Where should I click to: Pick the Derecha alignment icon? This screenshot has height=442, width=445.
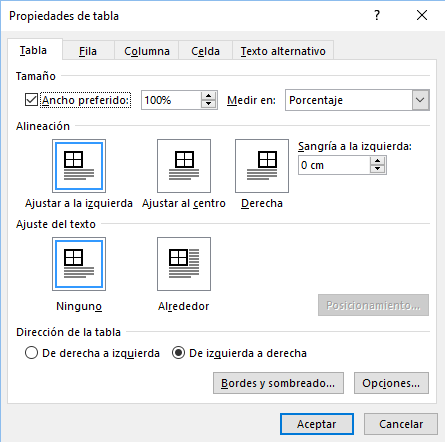[x=262, y=166]
